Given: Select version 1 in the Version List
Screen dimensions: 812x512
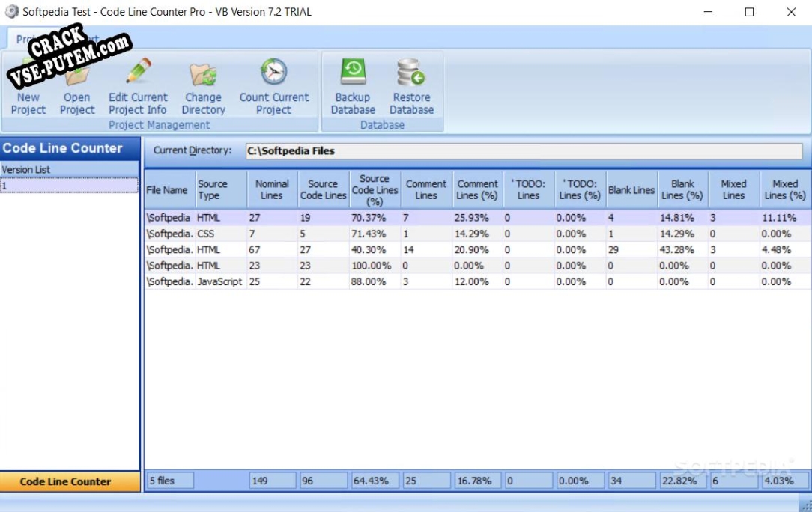Looking at the screenshot, I should (70, 186).
